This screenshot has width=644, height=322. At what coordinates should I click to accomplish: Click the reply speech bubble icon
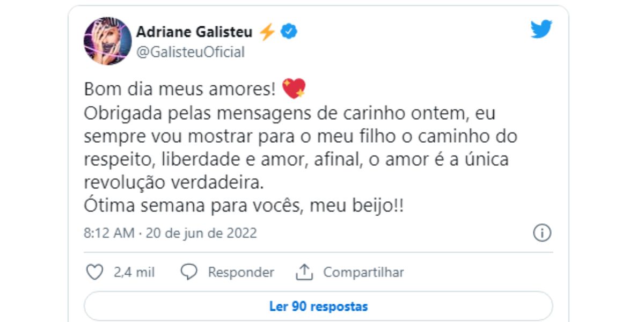(189, 272)
